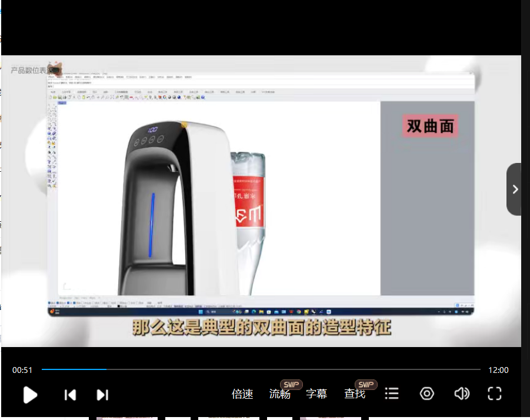This screenshot has height=420, width=530.
Task: Enter fullscreen mode
Action: pos(495,394)
